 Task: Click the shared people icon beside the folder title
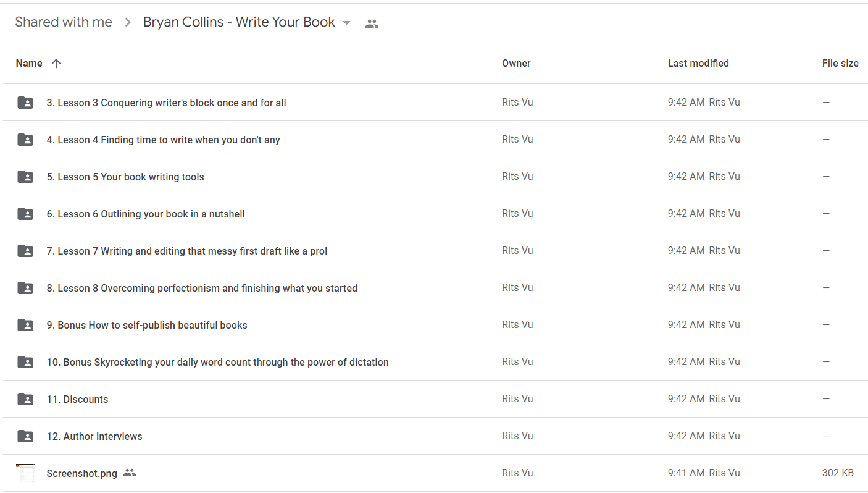372,24
